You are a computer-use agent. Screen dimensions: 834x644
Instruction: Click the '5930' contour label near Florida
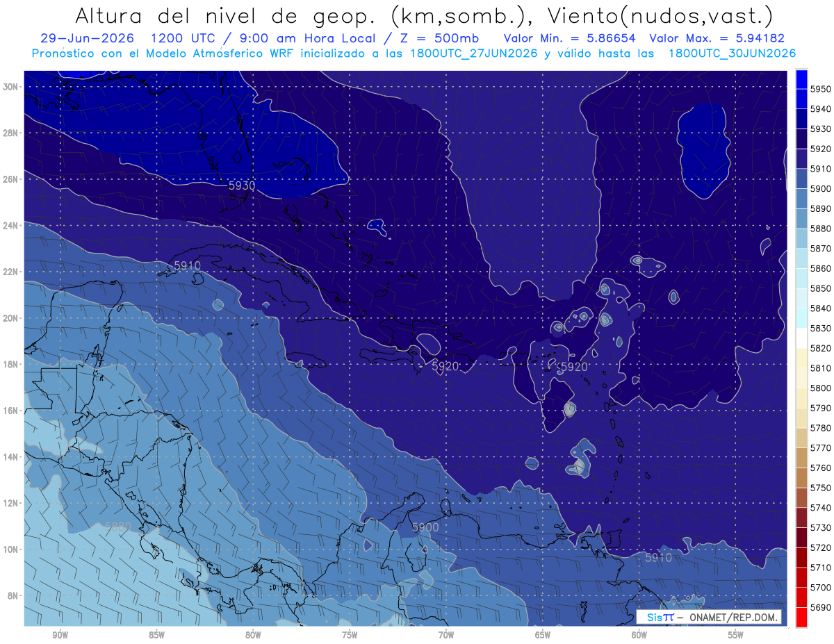click(x=242, y=185)
